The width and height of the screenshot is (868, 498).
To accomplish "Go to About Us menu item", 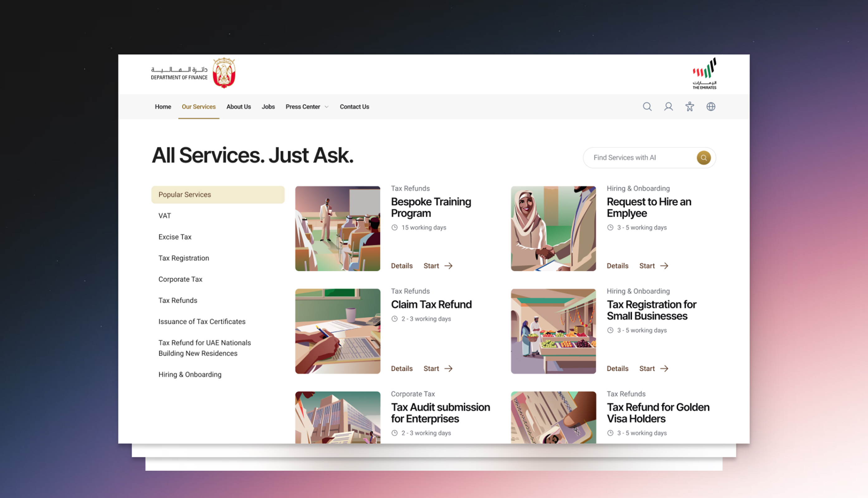I will pos(238,107).
